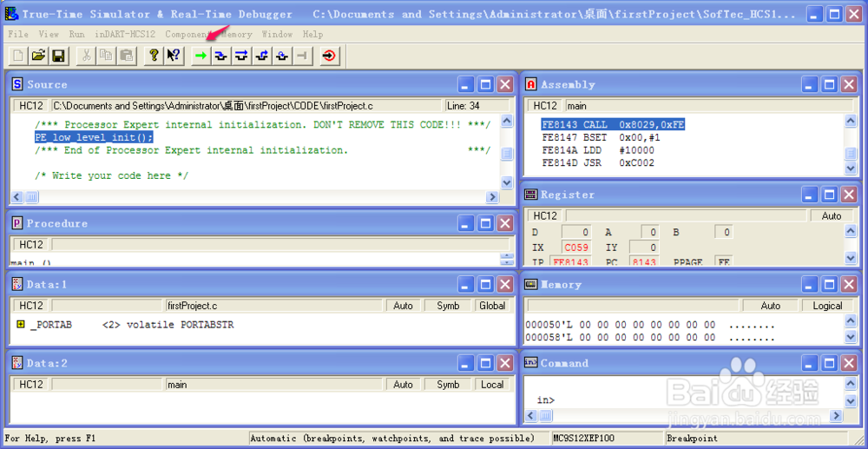
Task: Click the Global scope cell in Data:1
Action: pyautogui.click(x=492, y=306)
